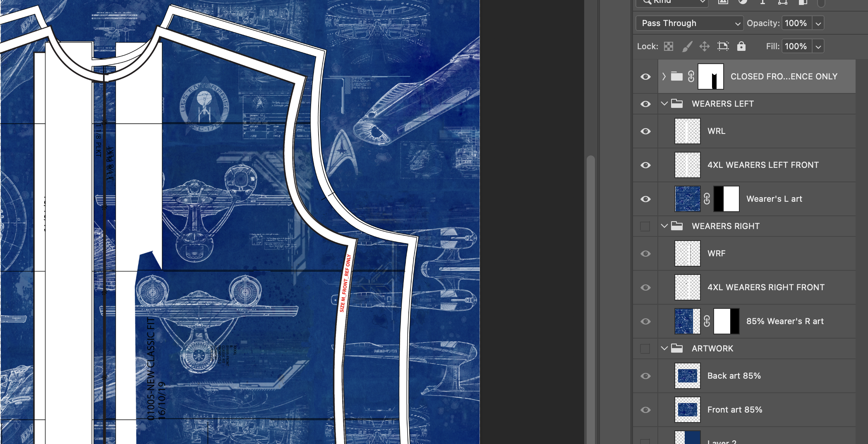Lock all layer attributes with padlock
This screenshot has height=444, width=868.
[x=741, y=46]
